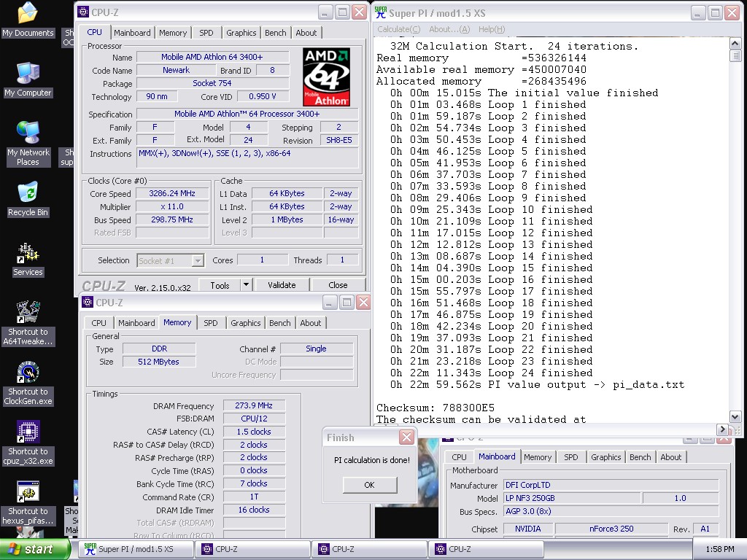The height and width of the screenshot is (560, 747).
Task: Switch to SPD tab in top CPU-Z
Action: tap(206, 33)
